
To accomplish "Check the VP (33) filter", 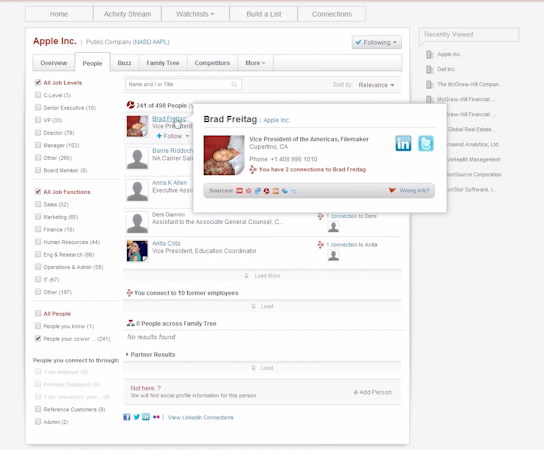I will 38,120.
